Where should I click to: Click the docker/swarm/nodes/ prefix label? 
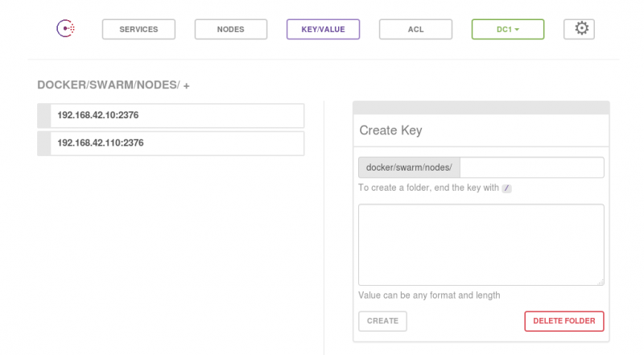(x=409, y=167)
